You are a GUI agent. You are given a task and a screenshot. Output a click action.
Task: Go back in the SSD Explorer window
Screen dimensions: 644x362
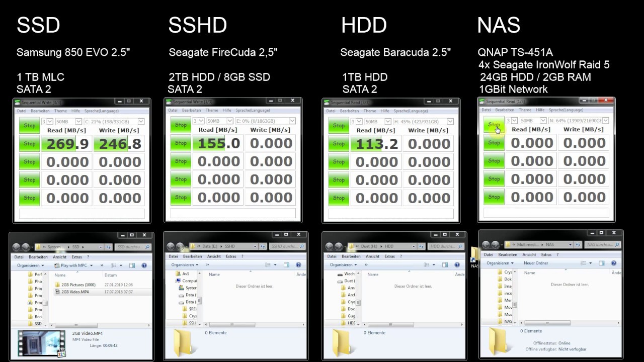[x=16, y=247]
